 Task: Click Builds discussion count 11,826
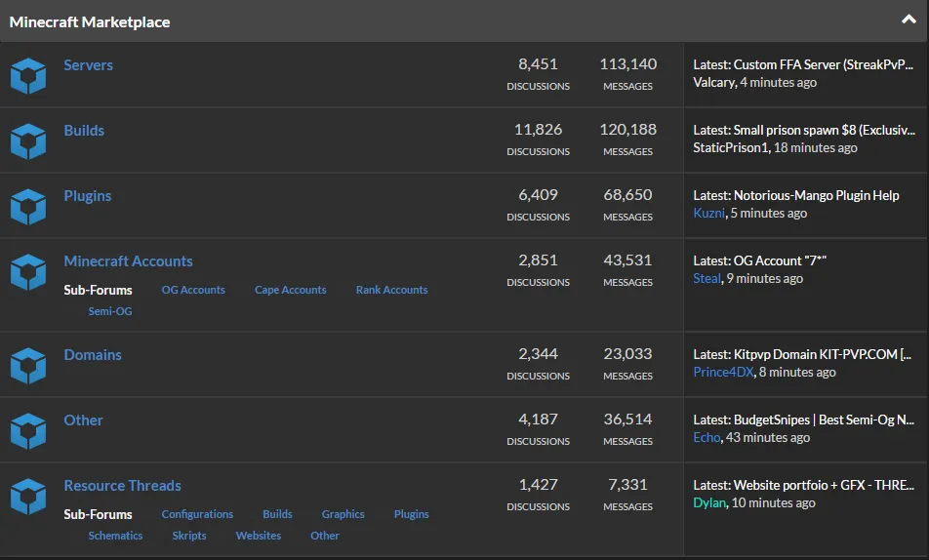pyautogui.click(x=538, y=129)
